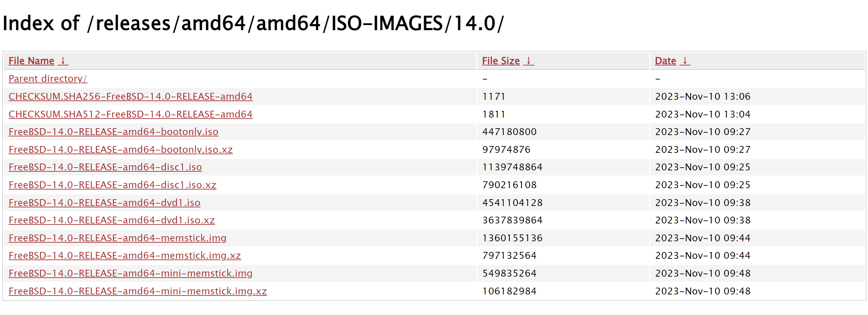Sort listing by File Name header
The image size is (868, 315).
(31, 61)
